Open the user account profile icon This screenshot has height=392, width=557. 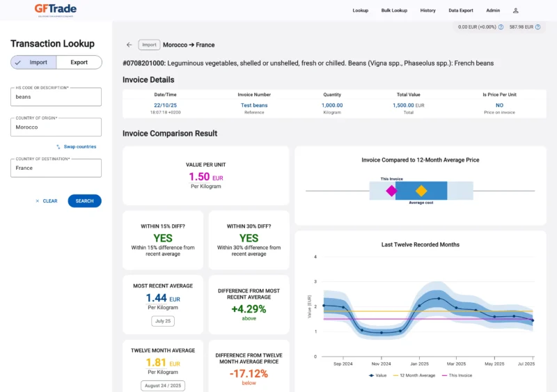[515, 10]
